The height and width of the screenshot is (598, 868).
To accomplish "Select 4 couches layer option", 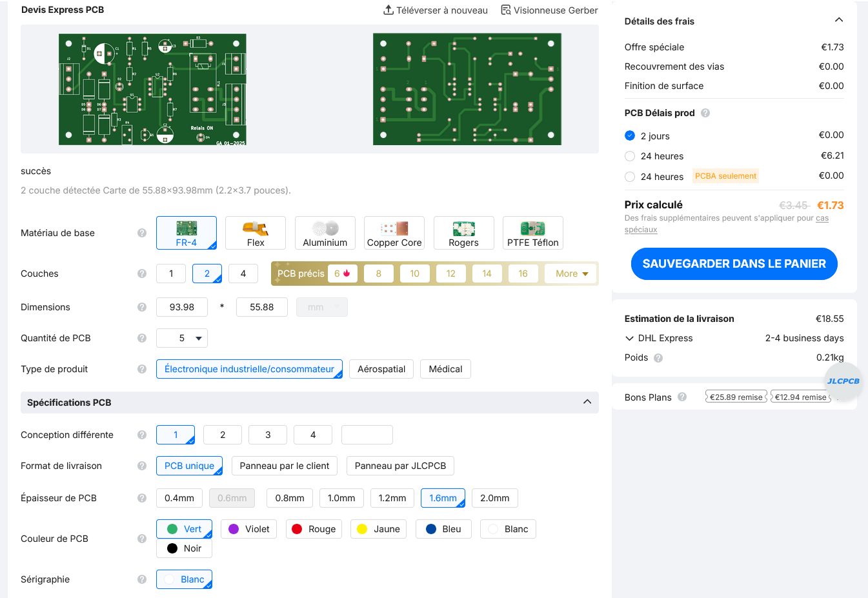I will coord(243,274).
